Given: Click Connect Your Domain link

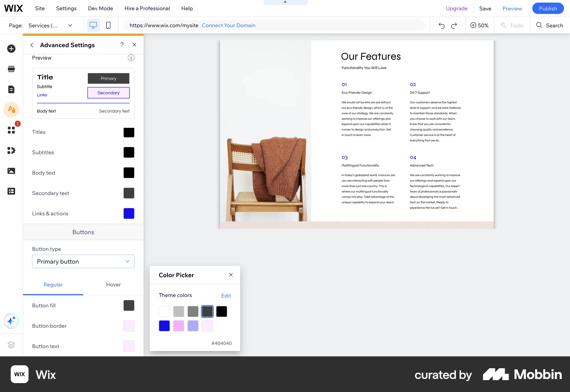Looking at the screenshot, I should 229,25.
